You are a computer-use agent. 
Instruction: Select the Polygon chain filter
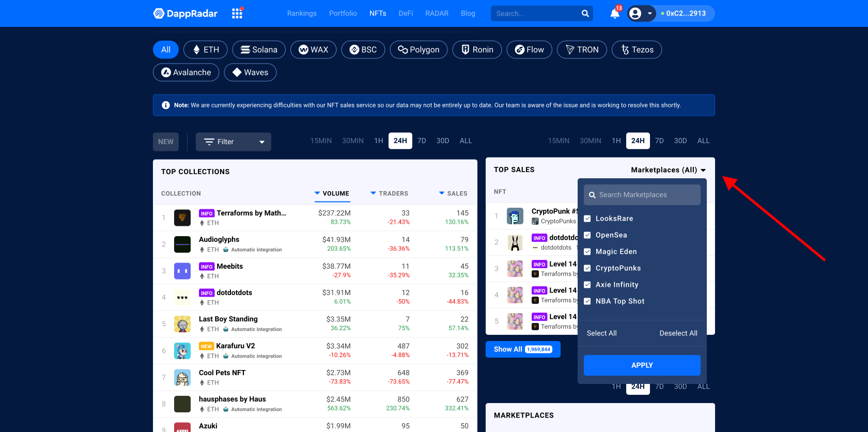419,50
